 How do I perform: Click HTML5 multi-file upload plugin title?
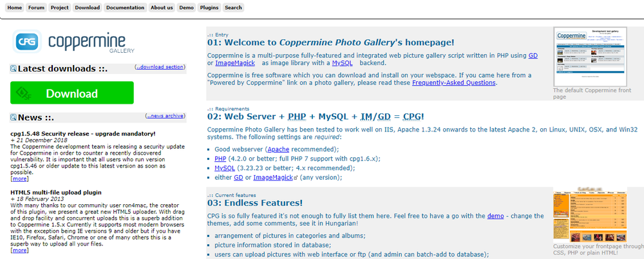tap(56, 193)
